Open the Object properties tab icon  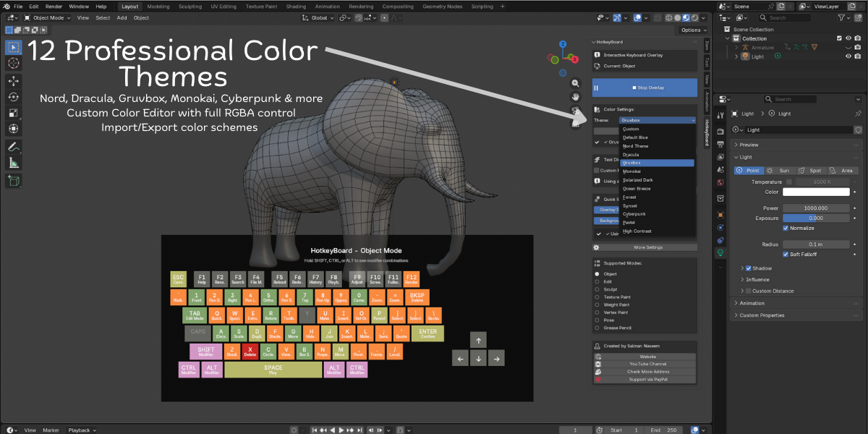[720, 215]
